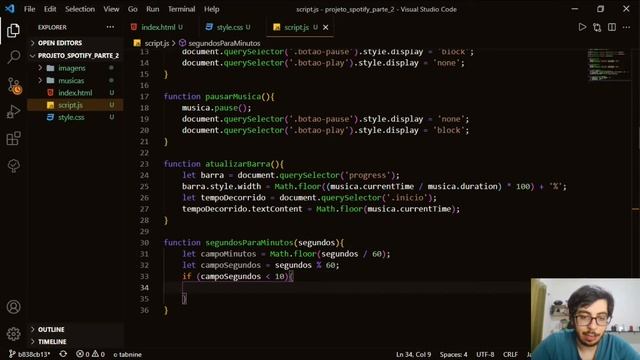Open the Extensions view icon

tap(13, 138)
